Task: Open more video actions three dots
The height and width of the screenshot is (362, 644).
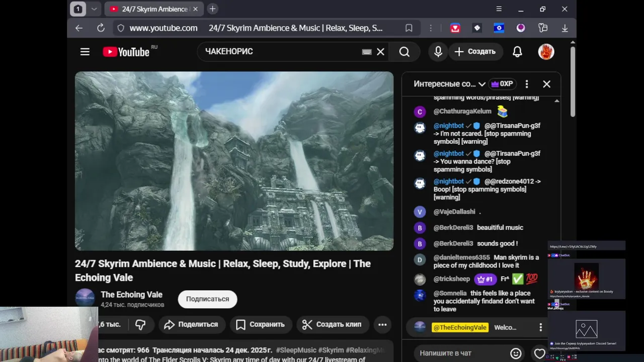Action: (x=382, y=324)
